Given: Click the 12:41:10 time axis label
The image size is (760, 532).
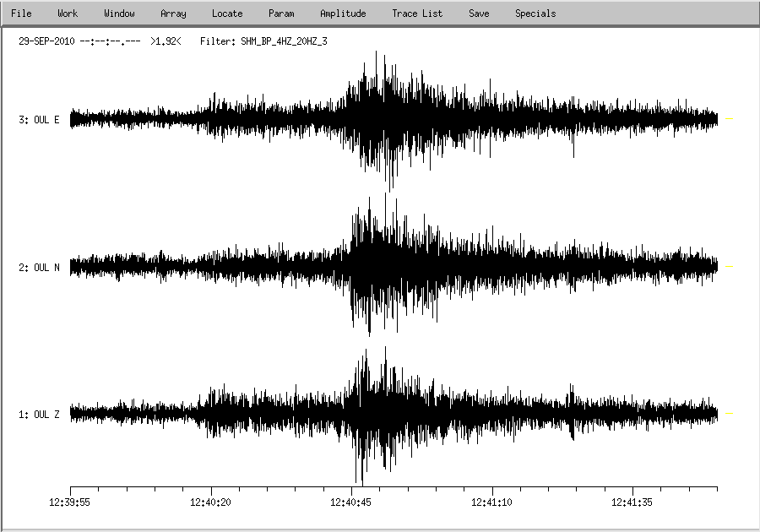Looking at the screenshot, I should (492, 502).
